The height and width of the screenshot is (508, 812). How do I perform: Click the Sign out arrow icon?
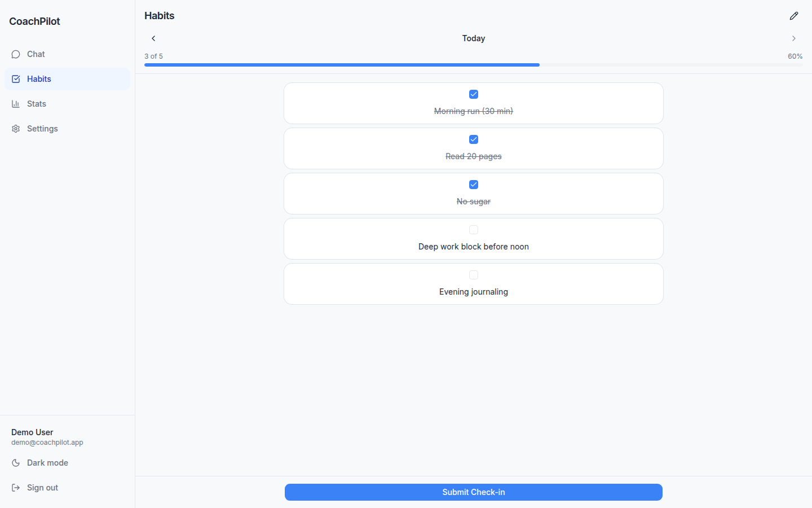16,488
